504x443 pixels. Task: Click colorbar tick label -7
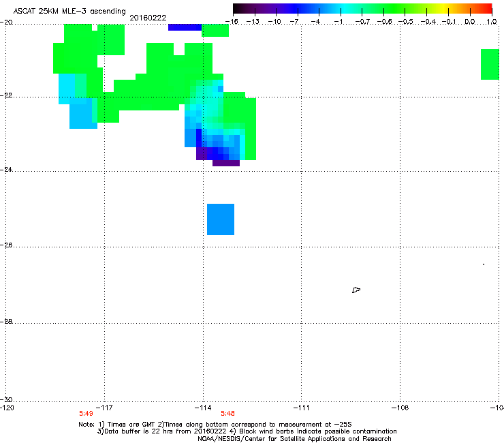[294, 22]
